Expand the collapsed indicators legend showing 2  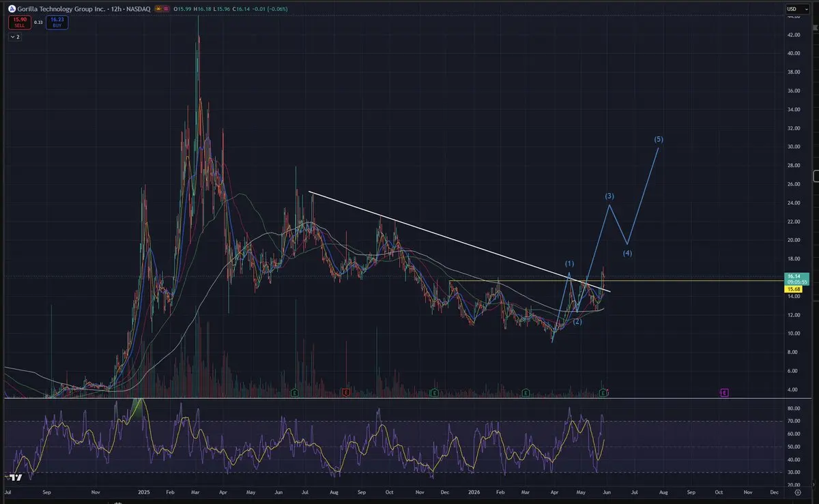[x=15, y=37]
